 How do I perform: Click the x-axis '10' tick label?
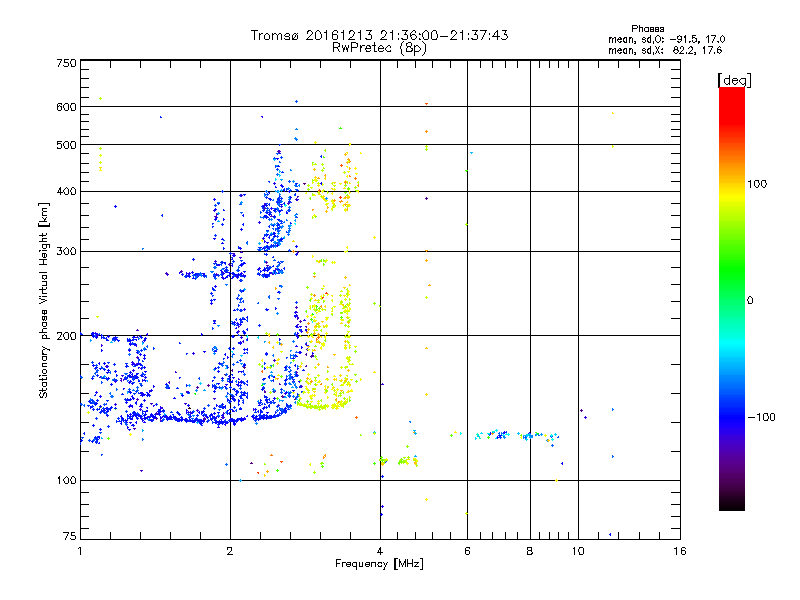tap(578, 551)
